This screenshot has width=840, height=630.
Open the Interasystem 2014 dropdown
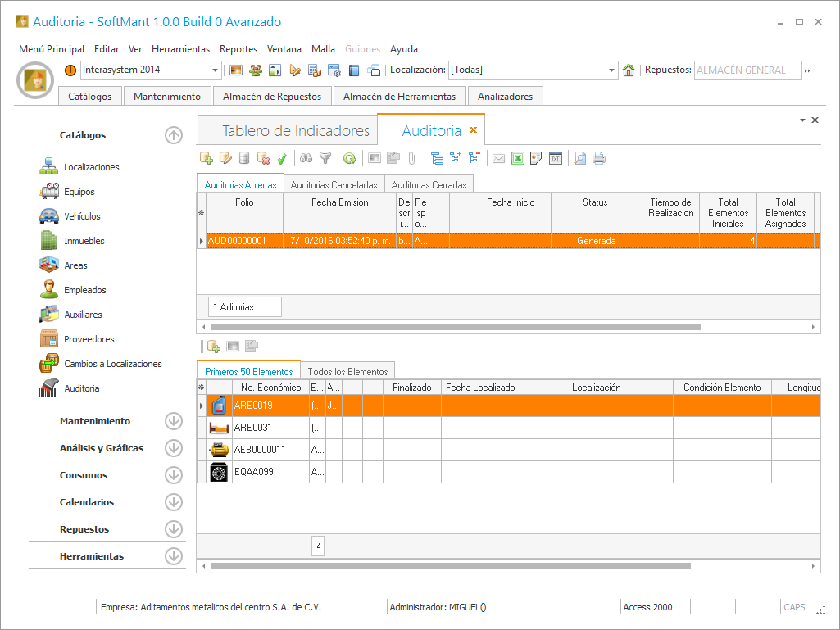point(216,70)
